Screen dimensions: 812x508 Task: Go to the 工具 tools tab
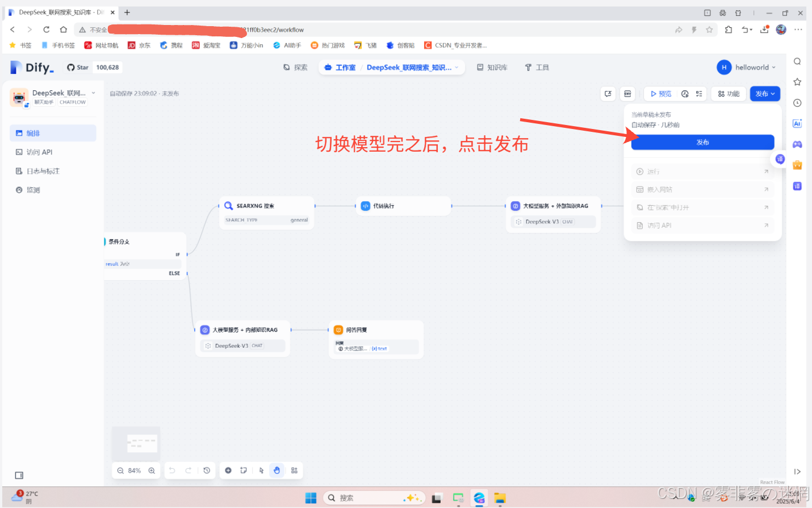537,68
